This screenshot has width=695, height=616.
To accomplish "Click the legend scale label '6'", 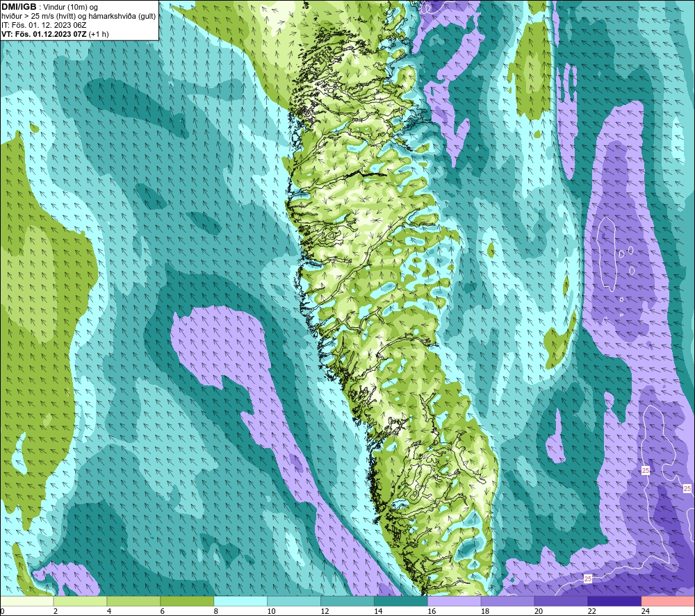I will pos(163,611).
